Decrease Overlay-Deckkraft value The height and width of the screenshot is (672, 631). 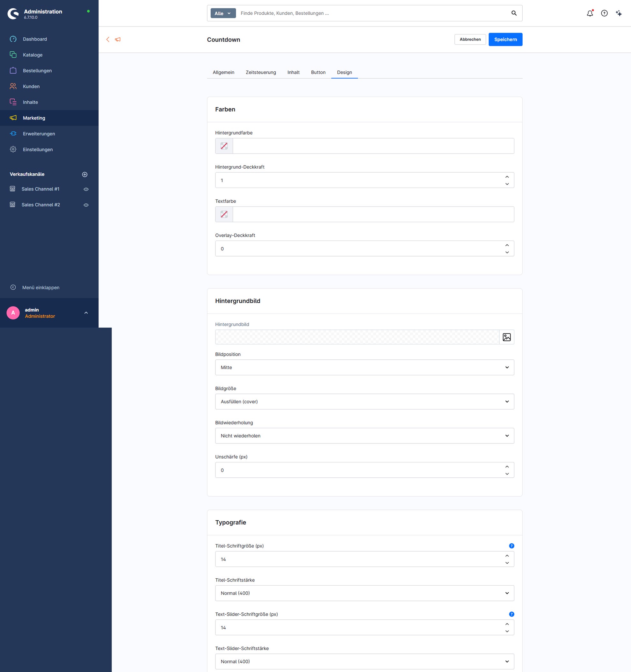click(x=507, y=252)
